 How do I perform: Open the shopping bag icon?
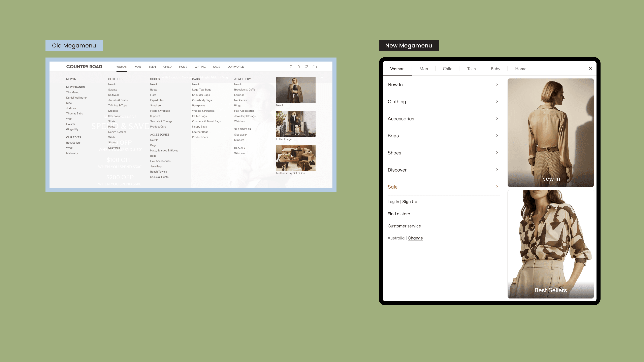[x=314, y=67]
